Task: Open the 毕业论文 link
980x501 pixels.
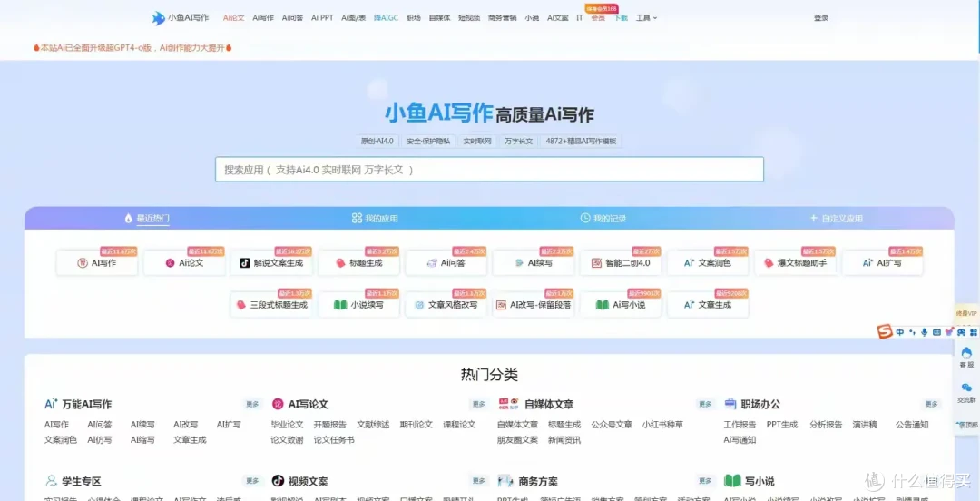Action: [287, 425]
